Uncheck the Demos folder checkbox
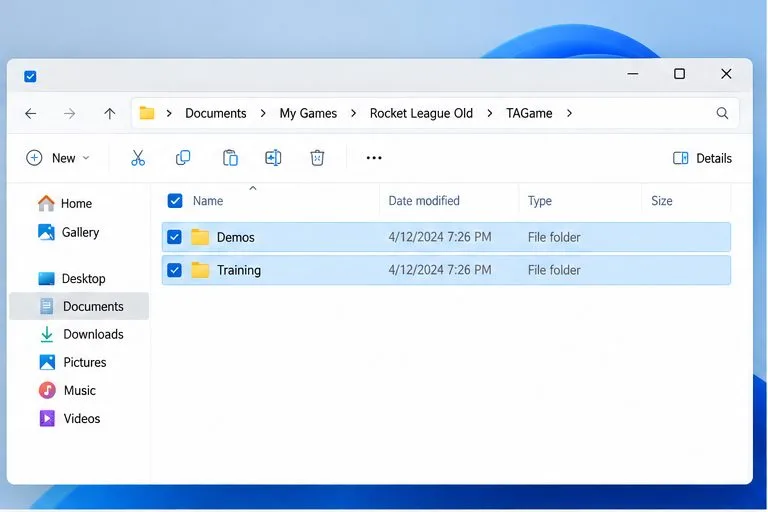The image size is (768, 512). [174, 237]
